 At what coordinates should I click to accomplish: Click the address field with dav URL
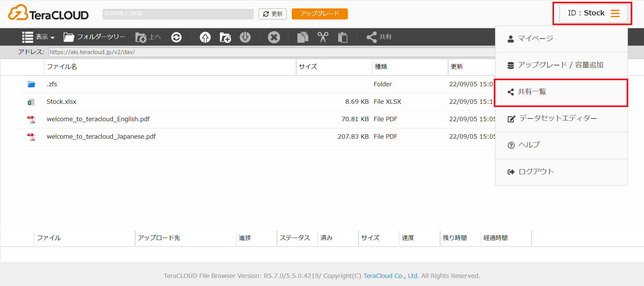(272, 52)
